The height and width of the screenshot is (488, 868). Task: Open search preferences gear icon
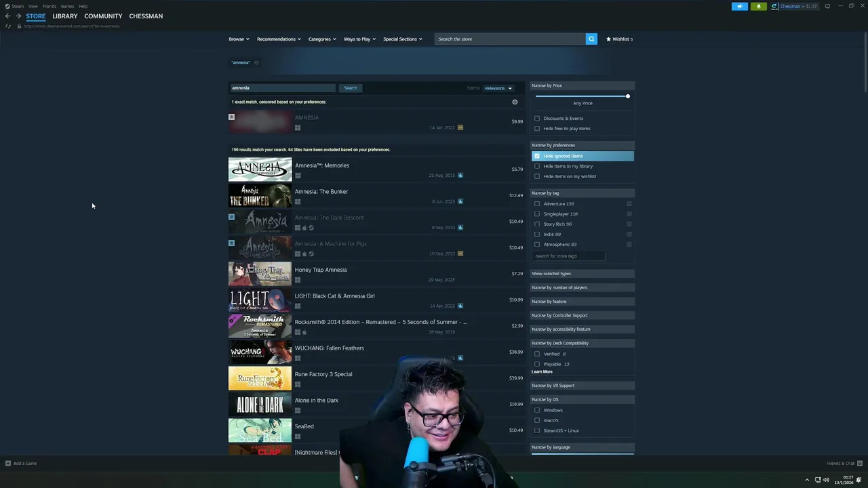[x=515, y=102]
